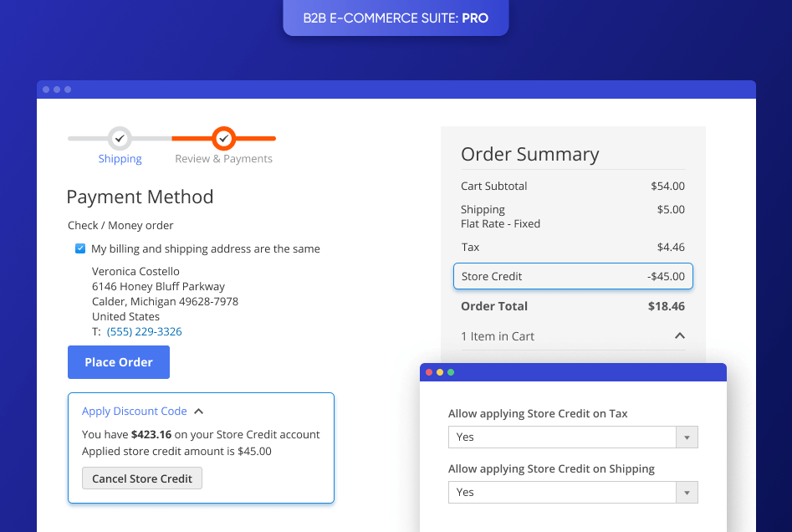The image size is (792, 532).
Task: Click the Cancel Store Credit button
Action: click(x=141, y=478)
